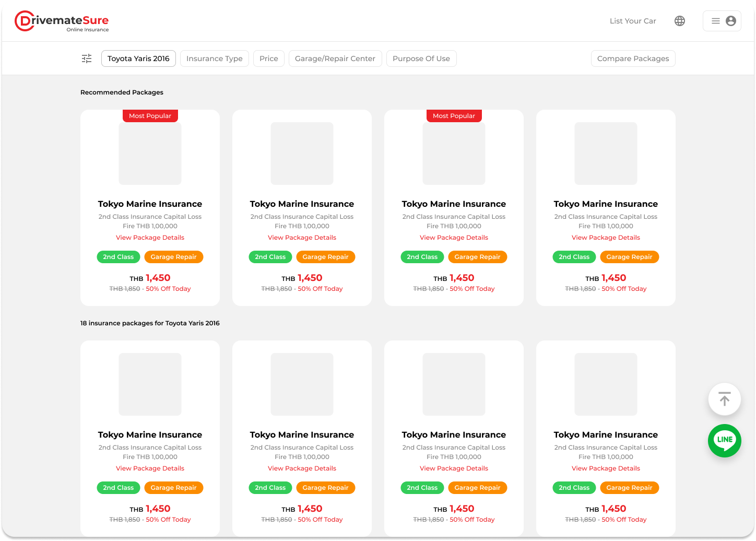Click the user account avatar icon
The height and width of the screenshot is (541, 756).
click(731, 21)
